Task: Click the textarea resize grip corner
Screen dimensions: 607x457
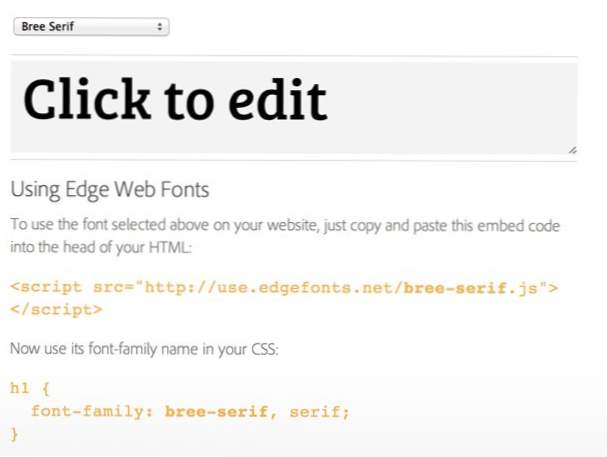Action: (573, 150)
